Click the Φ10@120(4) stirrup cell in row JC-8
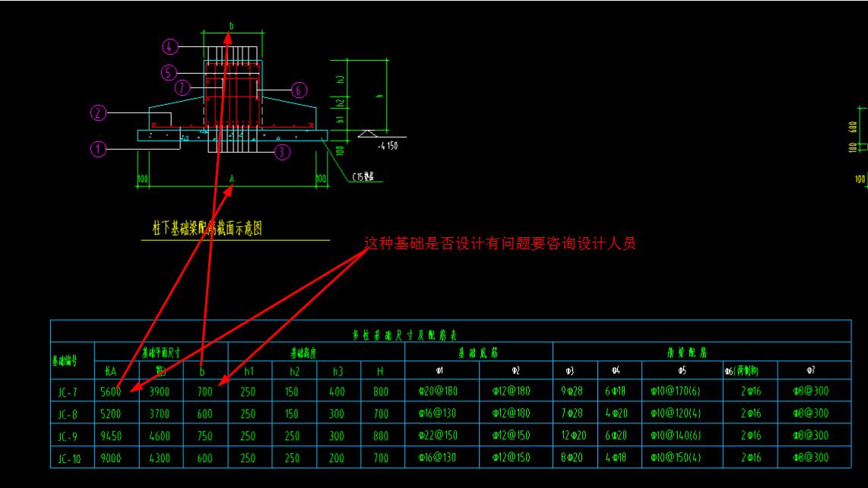Image resolution: width=868 pixels, height=488 pixels. [x=676, y=414]
